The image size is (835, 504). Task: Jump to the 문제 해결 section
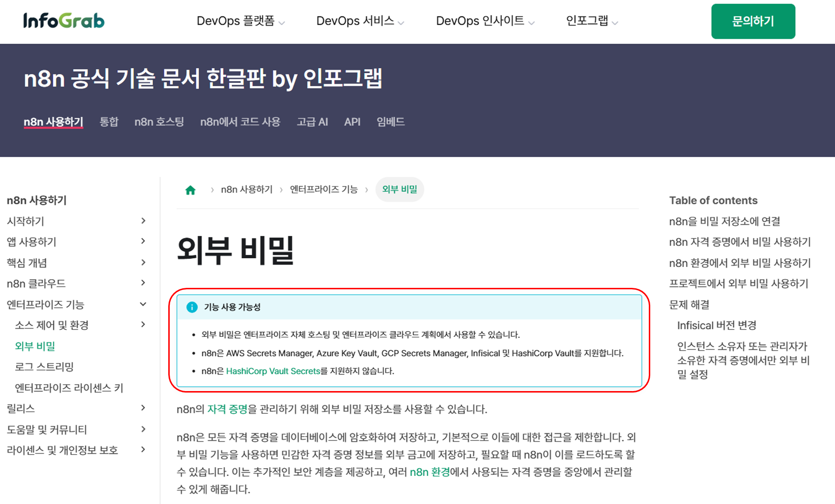(689, 304)
